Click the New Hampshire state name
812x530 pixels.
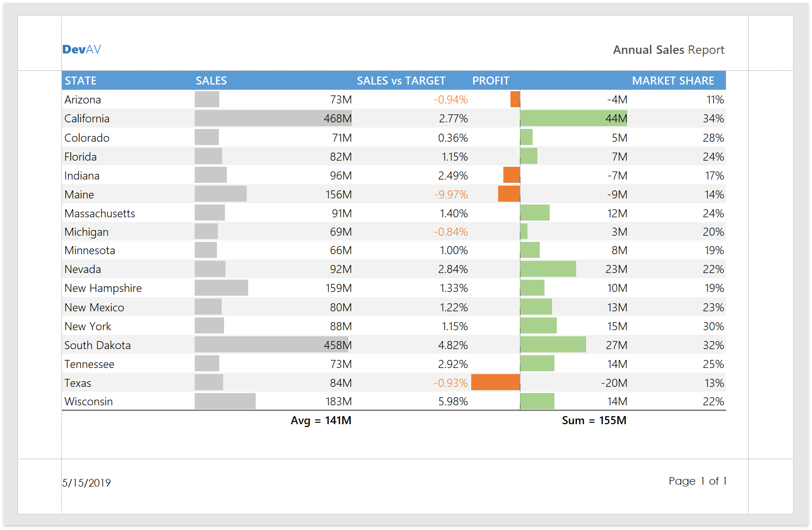point(103,288)
